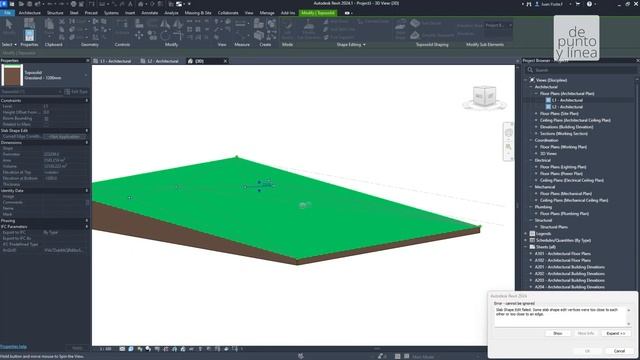Collapse the Views (Discipline) node
Viewport: 640px width, 360px height.
tap(526, 80)
